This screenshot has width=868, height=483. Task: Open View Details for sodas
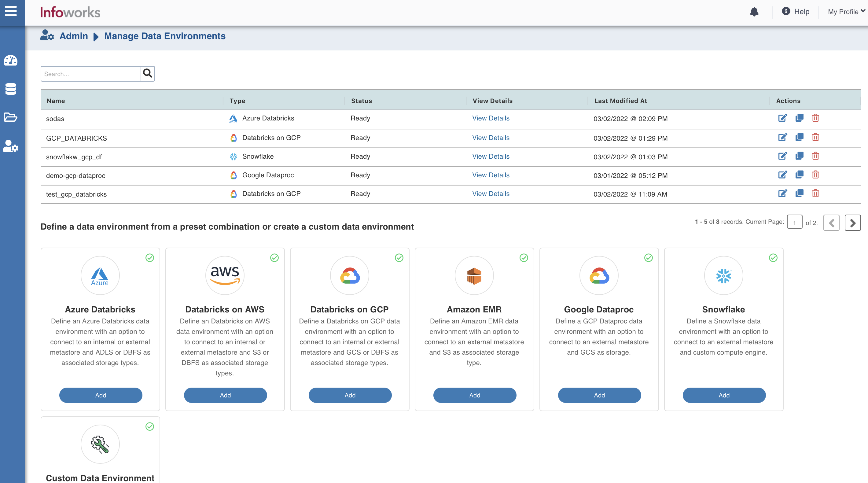coord(491,118)
